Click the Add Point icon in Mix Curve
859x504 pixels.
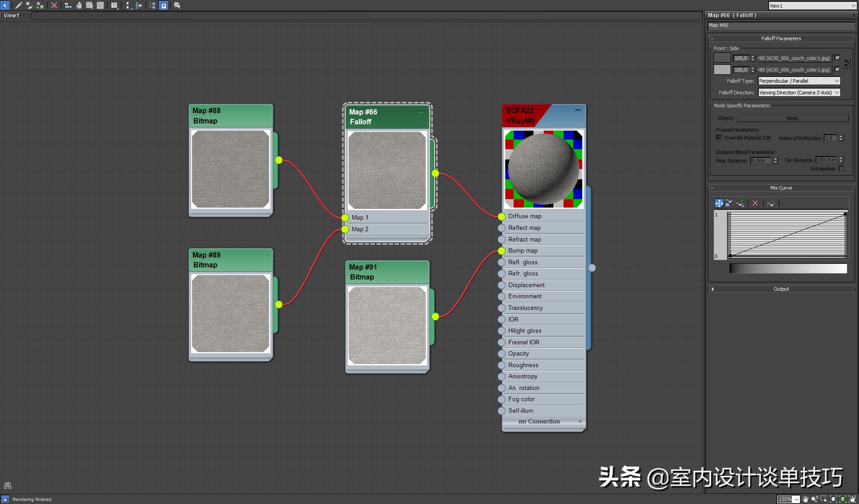coord(739,203)
